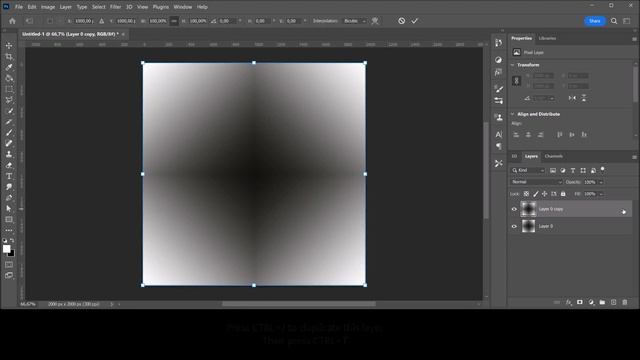Open the Character panel icon (A|)

(x=498, y=134)
